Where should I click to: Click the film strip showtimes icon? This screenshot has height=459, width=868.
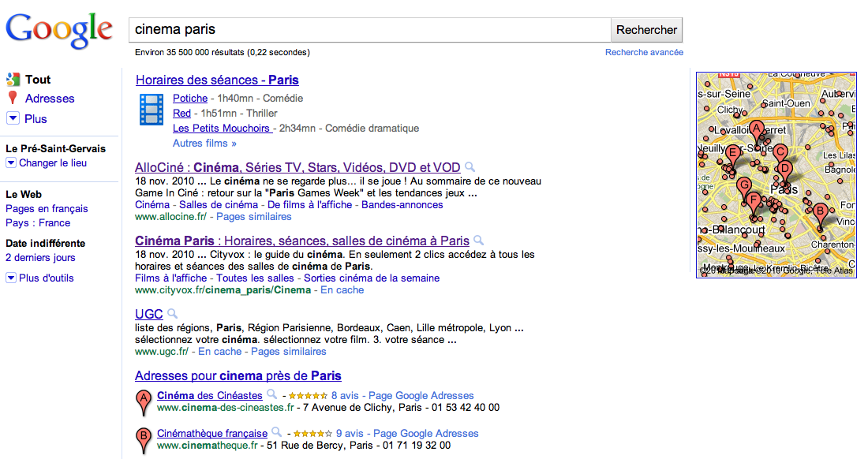tap(152, 110)
